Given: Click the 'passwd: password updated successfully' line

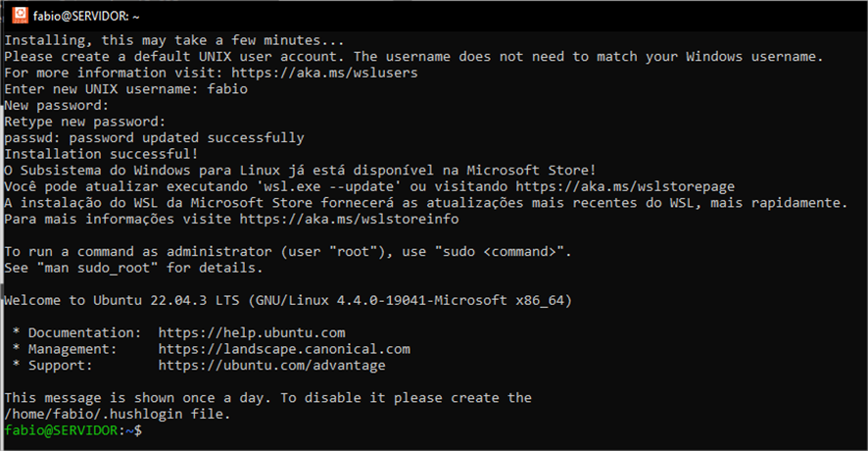Looking at the screenshot, I should [155, 138].
